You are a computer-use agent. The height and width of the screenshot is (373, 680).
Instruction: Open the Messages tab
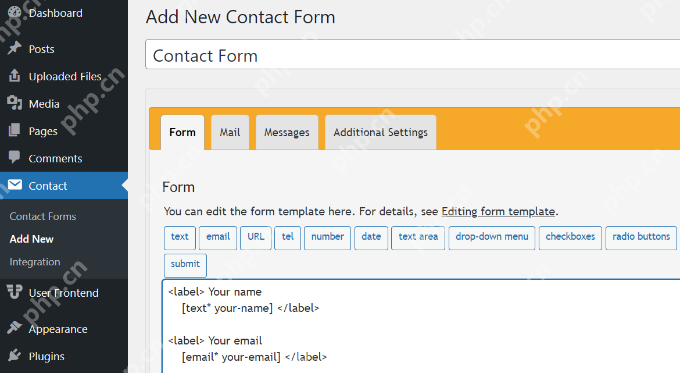click(x=287, y=132)
